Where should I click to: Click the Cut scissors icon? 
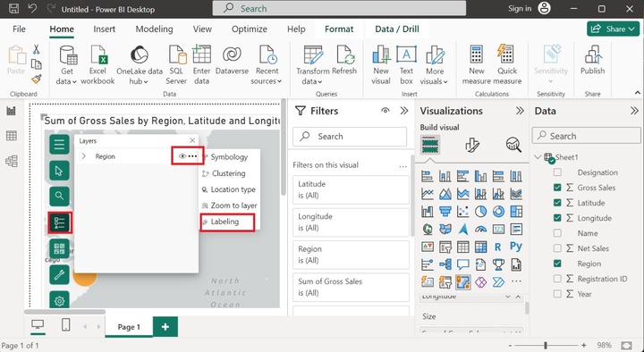tap(36, 50)
